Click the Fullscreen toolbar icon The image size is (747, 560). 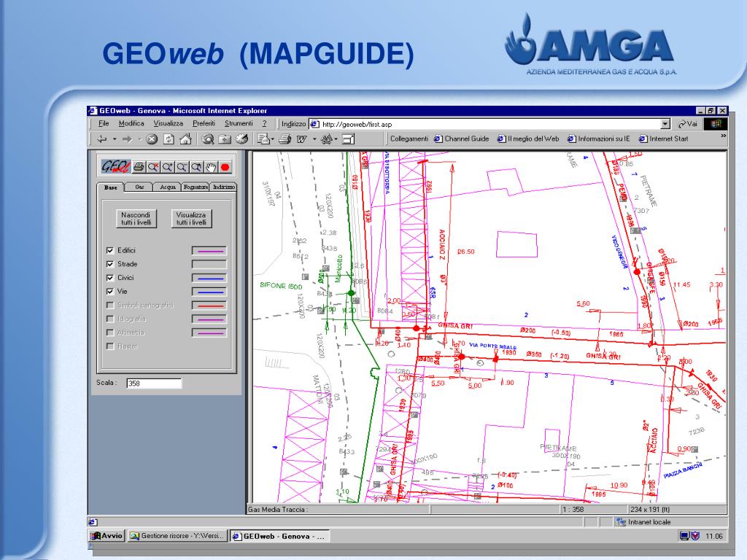pyautogui.click(x=349, y=139)
